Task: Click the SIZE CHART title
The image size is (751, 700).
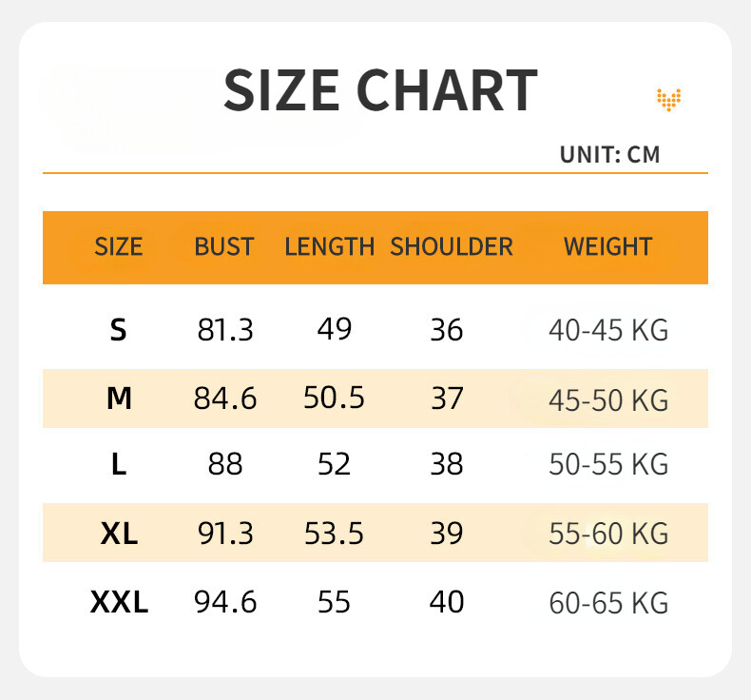Action: pyautogui.click(x=380, y=91)
